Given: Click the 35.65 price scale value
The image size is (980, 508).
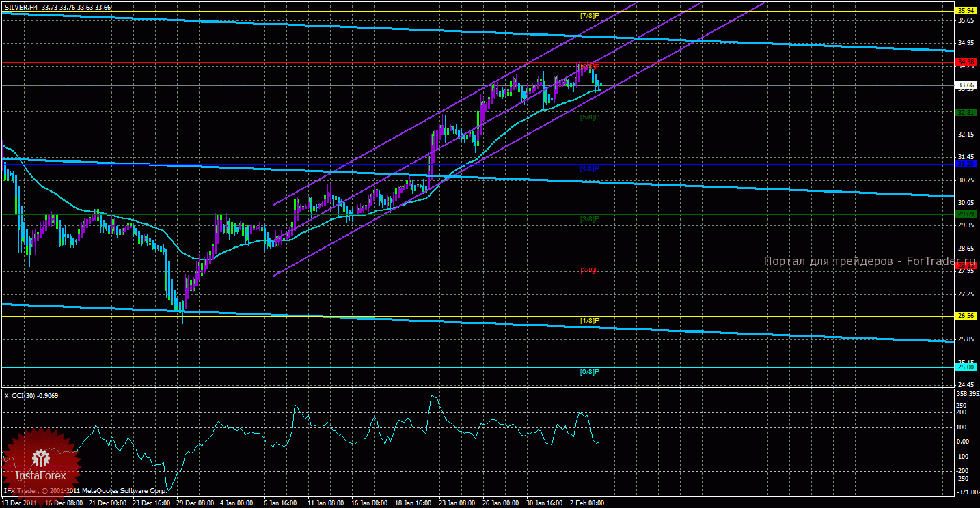Looking at the screenshot, I should tap(966, 20).
